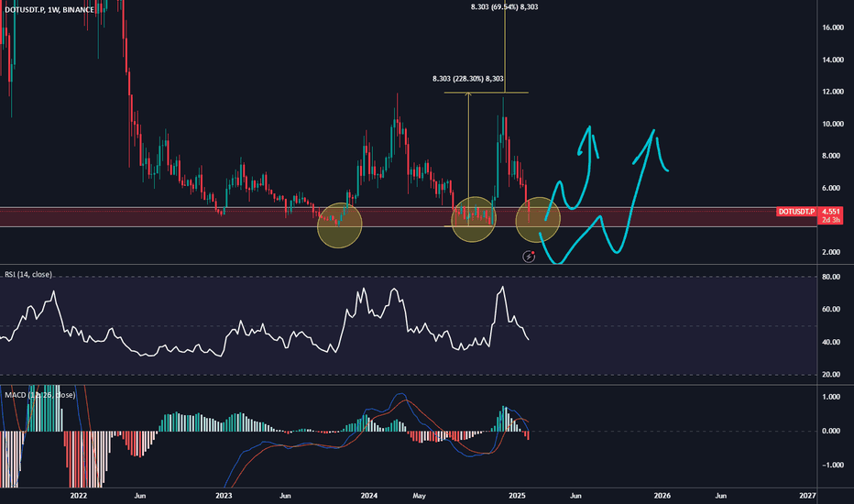Click 2026 on the time axis

pos(662,495)
